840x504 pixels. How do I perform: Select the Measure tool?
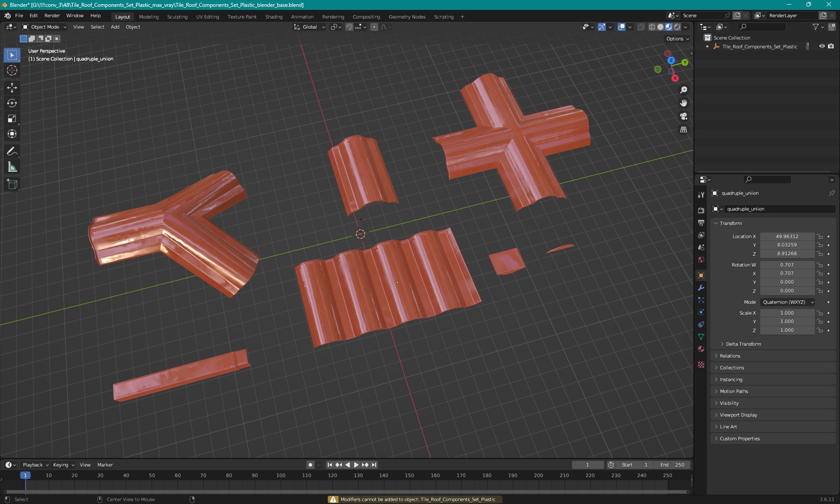12,167
